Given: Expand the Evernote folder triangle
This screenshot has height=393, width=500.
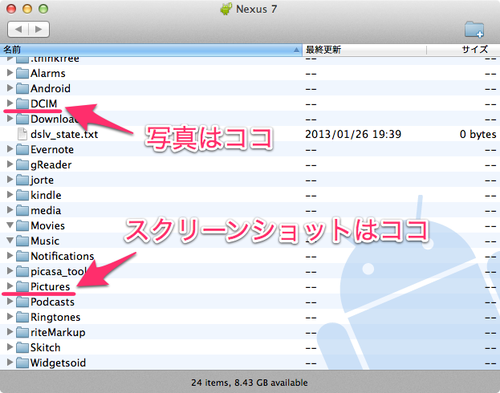Looking at the screenshot, I should (10, 149).
